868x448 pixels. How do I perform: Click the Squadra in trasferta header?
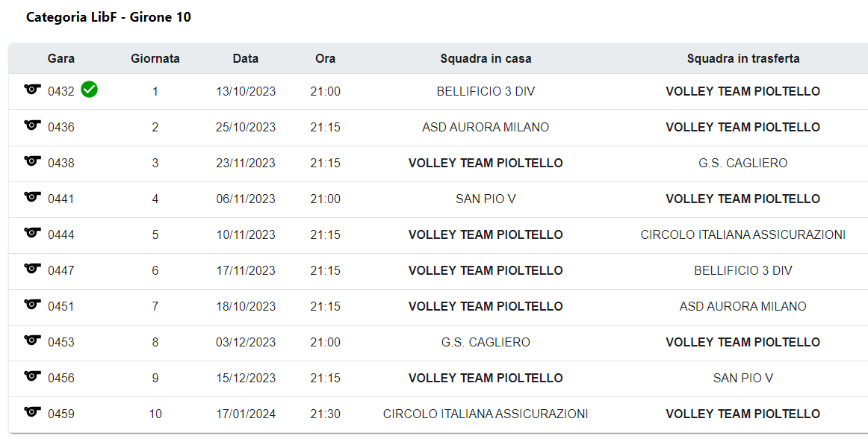(743, 59)
